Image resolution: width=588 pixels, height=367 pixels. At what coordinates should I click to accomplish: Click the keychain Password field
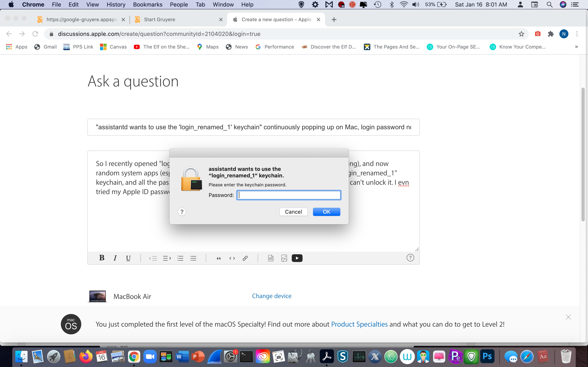click(289, 195)
